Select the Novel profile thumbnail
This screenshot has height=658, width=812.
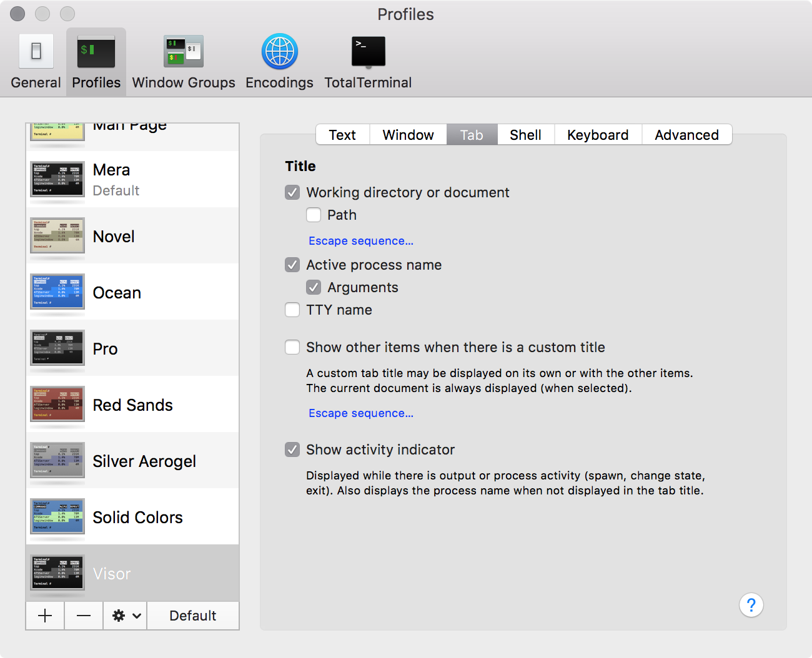click(57, 235)
